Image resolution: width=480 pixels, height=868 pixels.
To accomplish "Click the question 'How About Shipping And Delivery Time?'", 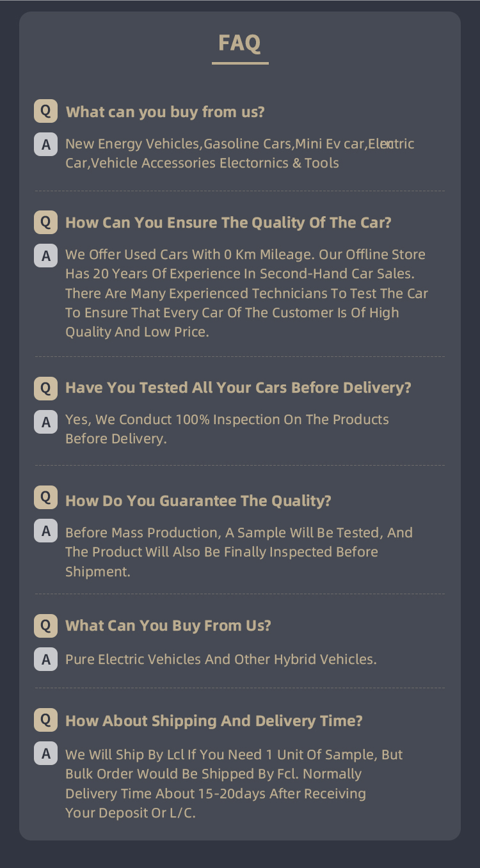I will [214, 721].
